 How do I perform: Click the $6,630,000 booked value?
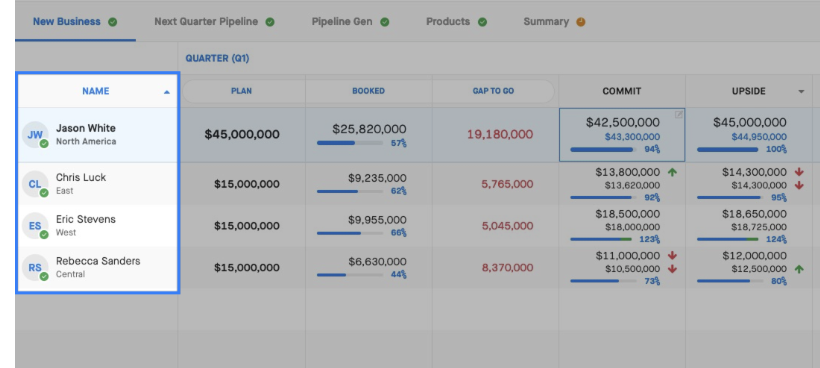click(x=377, y=262)
